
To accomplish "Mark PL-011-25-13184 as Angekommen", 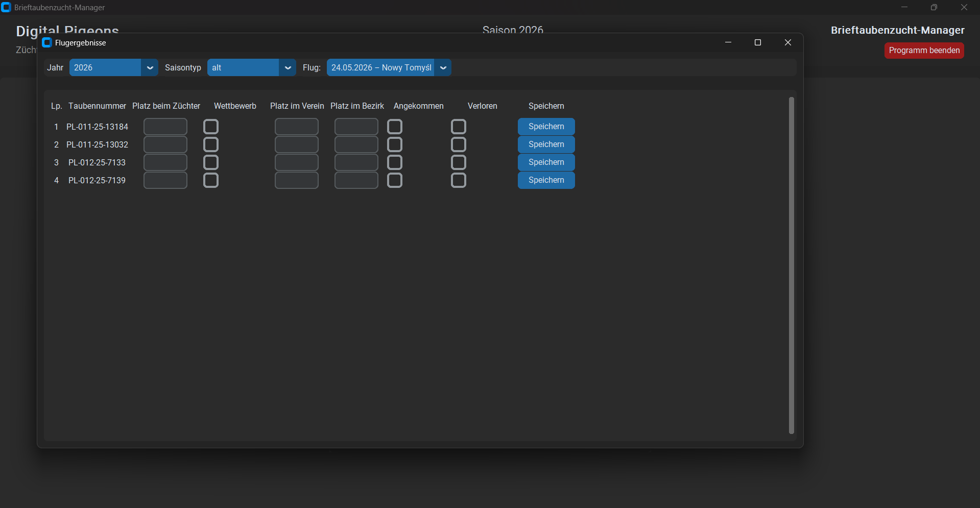I will click(x=395, y=127).
